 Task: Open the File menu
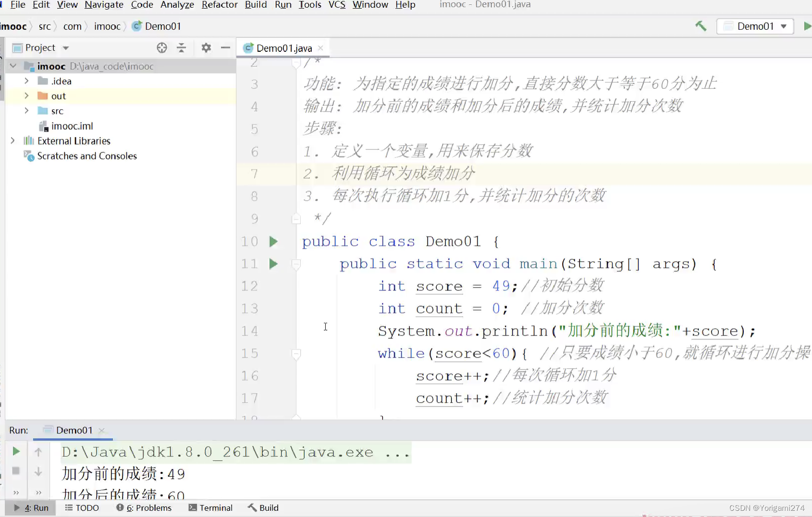[x=18, y=5]
